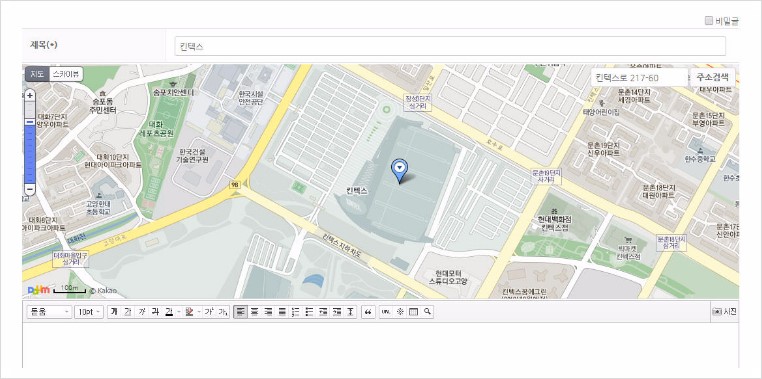
Task: Align text left in editor
Action: pos(240,312)
